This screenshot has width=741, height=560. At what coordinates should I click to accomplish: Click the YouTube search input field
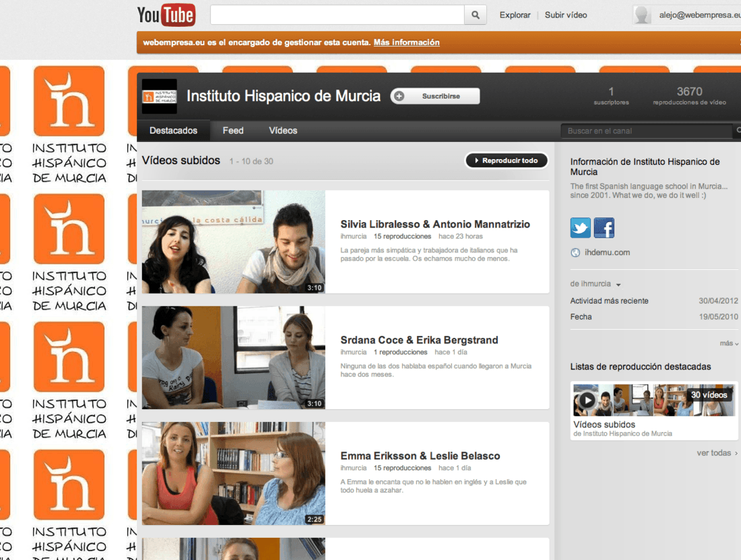(337, 15)
